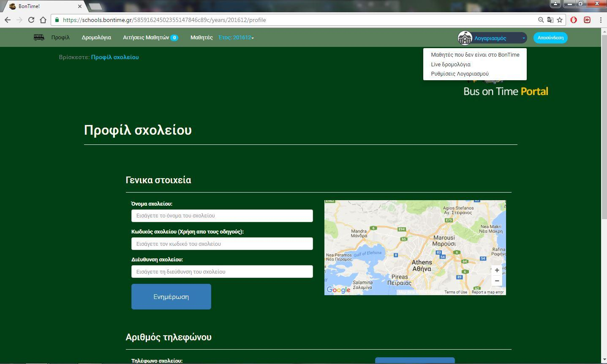Click the red fast-forward extension icon
The image size is (607, 364).
[x=587, y=20]
